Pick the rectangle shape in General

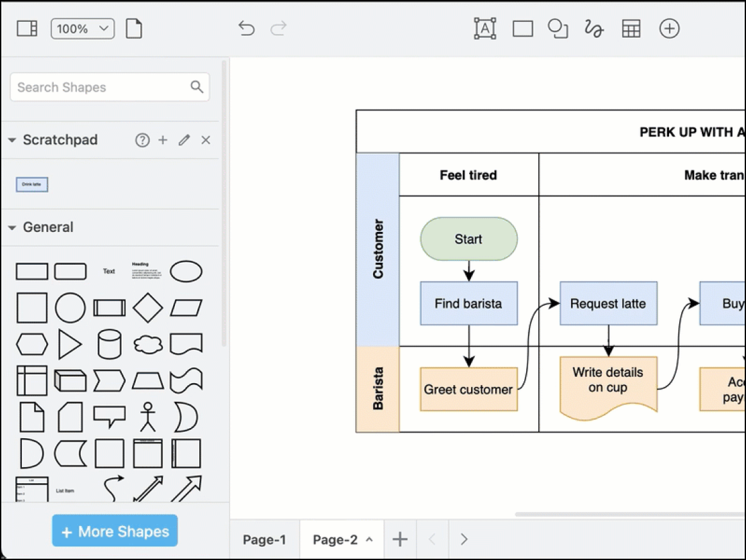point(32,271)
